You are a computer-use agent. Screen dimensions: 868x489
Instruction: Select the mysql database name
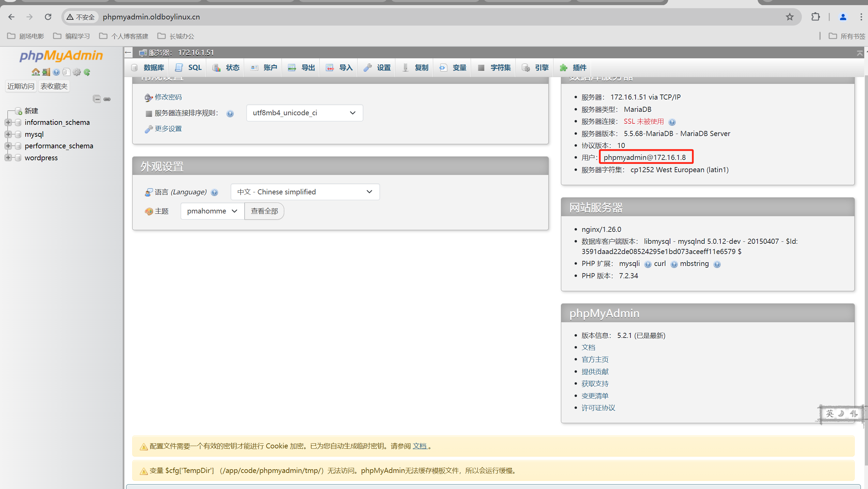34,134
